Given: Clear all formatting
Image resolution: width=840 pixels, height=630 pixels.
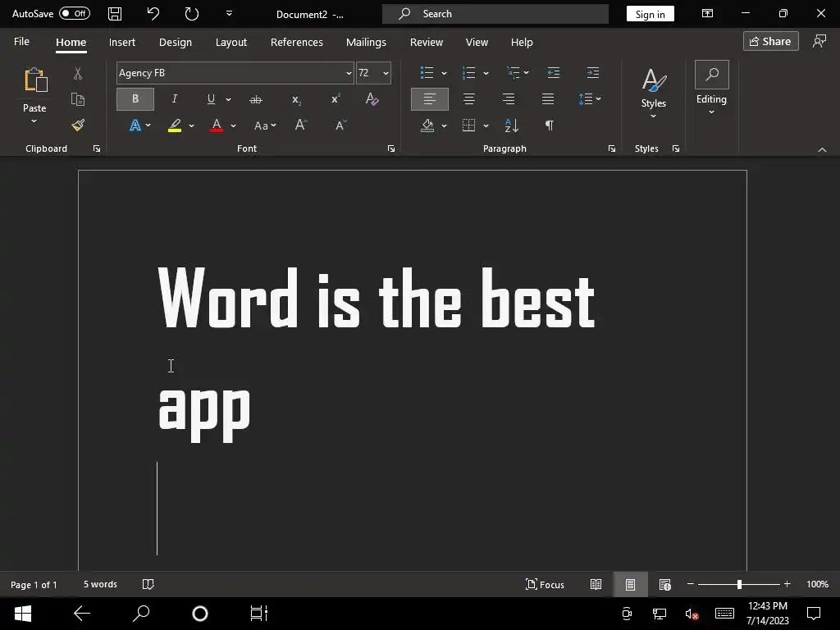Looking at the screenshot, I should click(x=372, y=99).
